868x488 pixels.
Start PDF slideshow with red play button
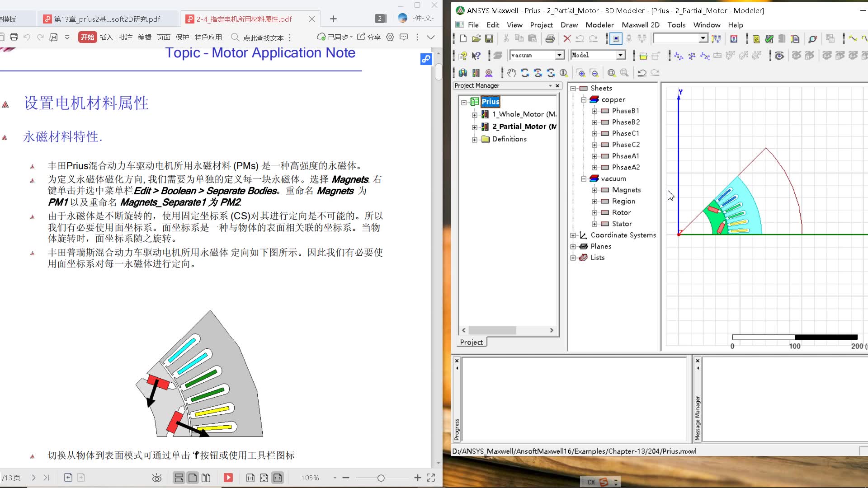pyautogui.click(x=228, y=478)
